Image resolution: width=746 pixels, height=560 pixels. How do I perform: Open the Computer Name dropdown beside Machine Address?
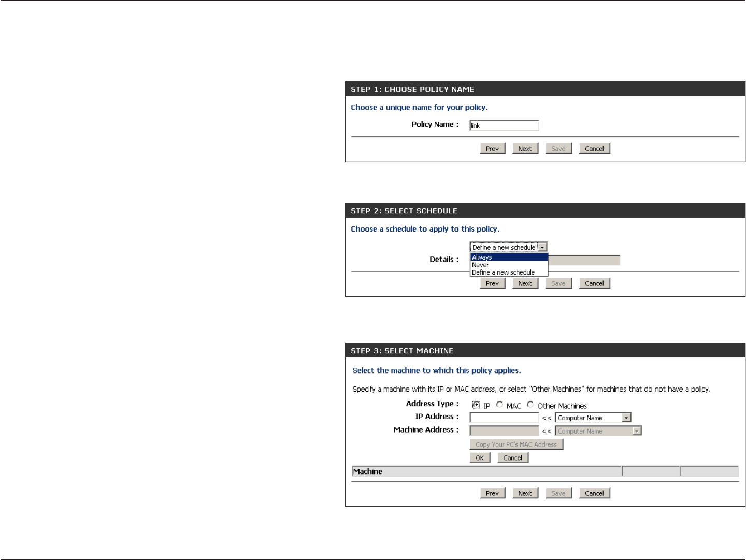(598, 431)
